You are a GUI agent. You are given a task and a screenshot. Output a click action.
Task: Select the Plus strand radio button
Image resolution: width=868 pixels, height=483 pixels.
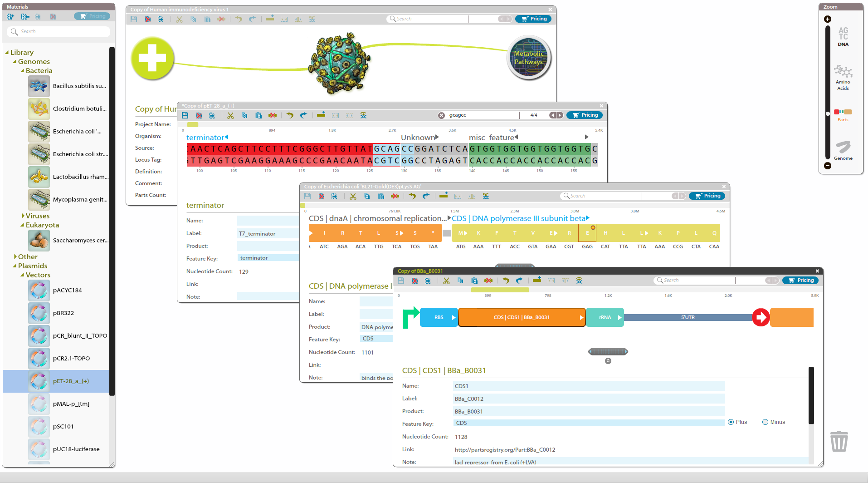(731, 422)
